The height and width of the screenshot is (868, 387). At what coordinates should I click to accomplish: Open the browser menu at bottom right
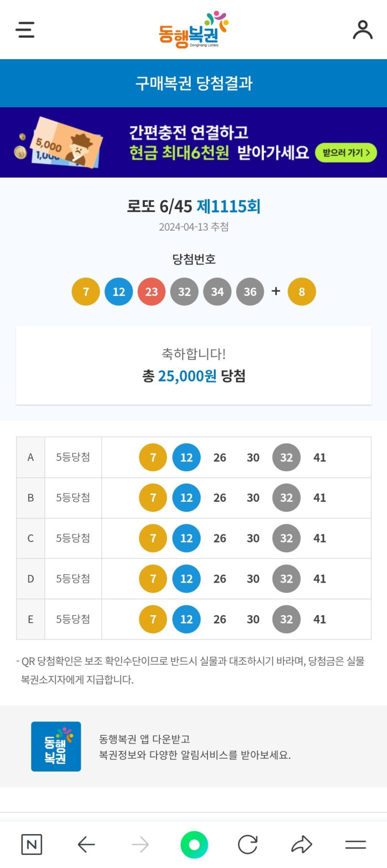[x=355, y=845]
